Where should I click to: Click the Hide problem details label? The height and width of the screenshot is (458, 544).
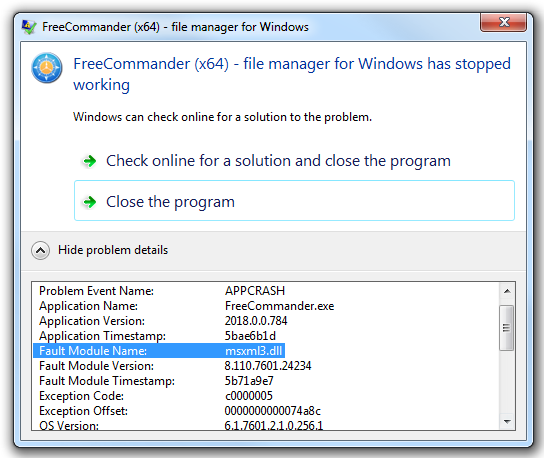coord(113,250)
